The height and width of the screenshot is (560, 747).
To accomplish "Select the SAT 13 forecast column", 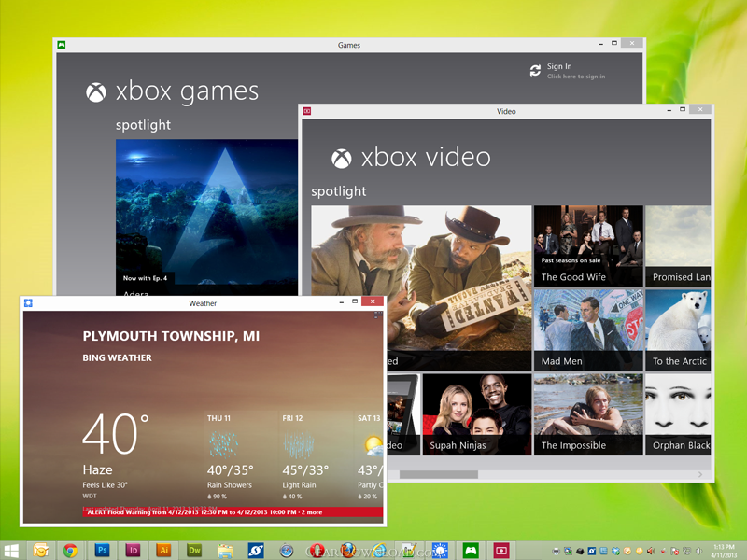I will click(369, 457).
